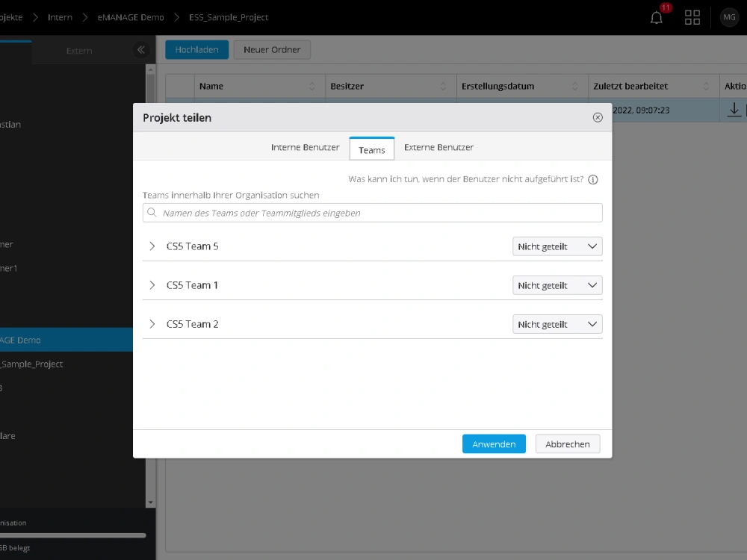Viewport: 747px width, 560px height.
Task: Click the storage usage progress bar
Action: [72, 535]
